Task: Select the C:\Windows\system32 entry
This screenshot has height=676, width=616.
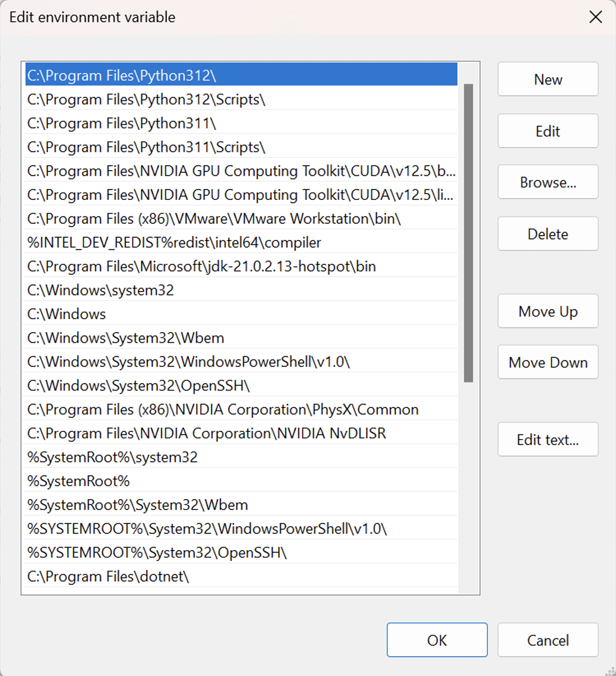Action: click(241, 290)
